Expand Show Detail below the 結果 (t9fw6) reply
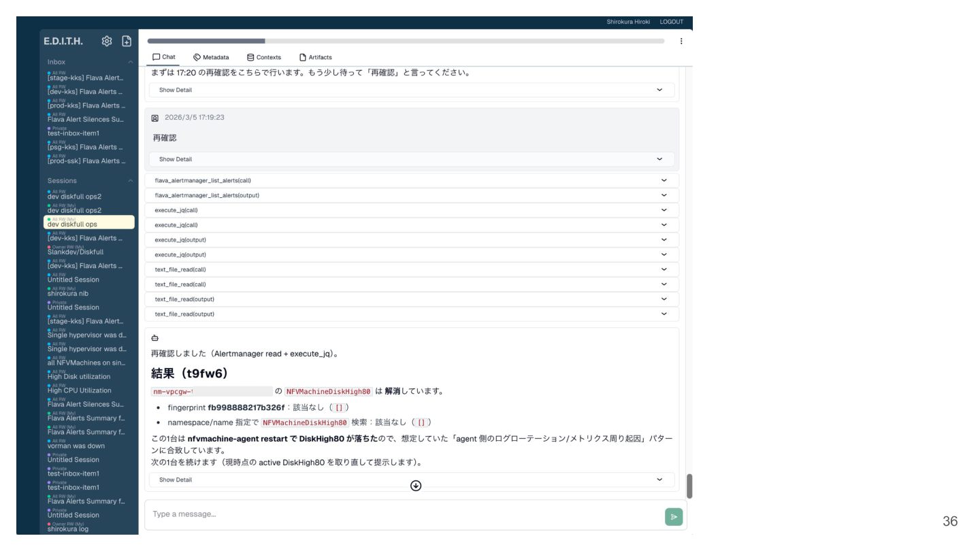The height and width of the screenshot is (551, 980). click(412, 480)
